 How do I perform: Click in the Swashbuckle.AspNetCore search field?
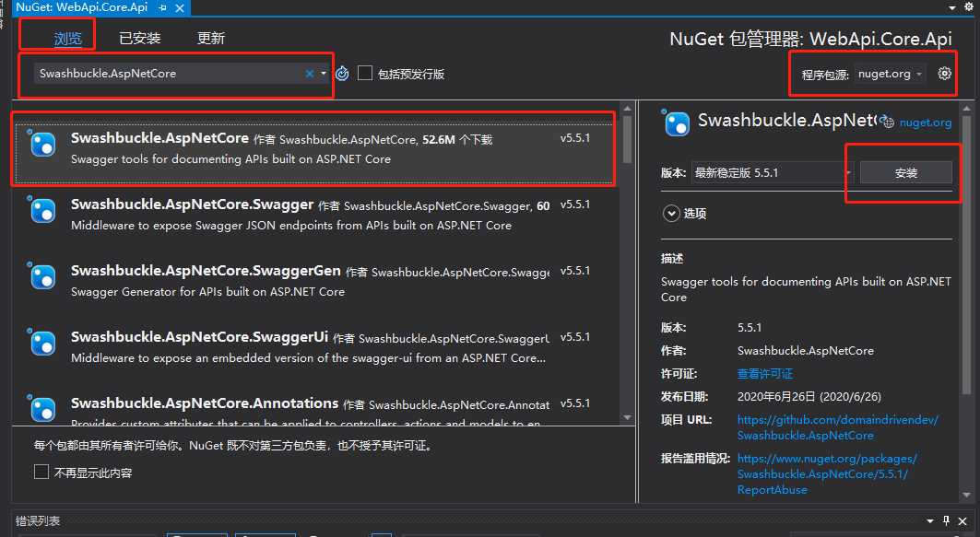click(x=169, y=74)
